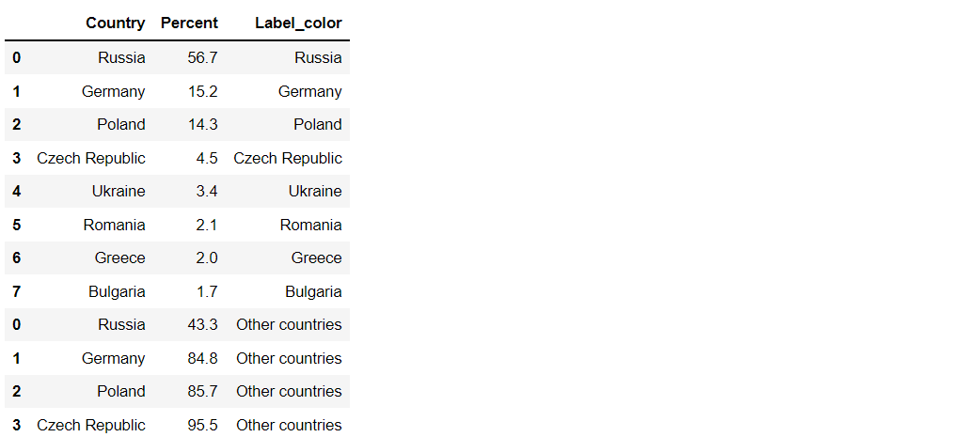Select the 43.3 percent cell
This screenshot has height=437, width=980.
[202, 325]
